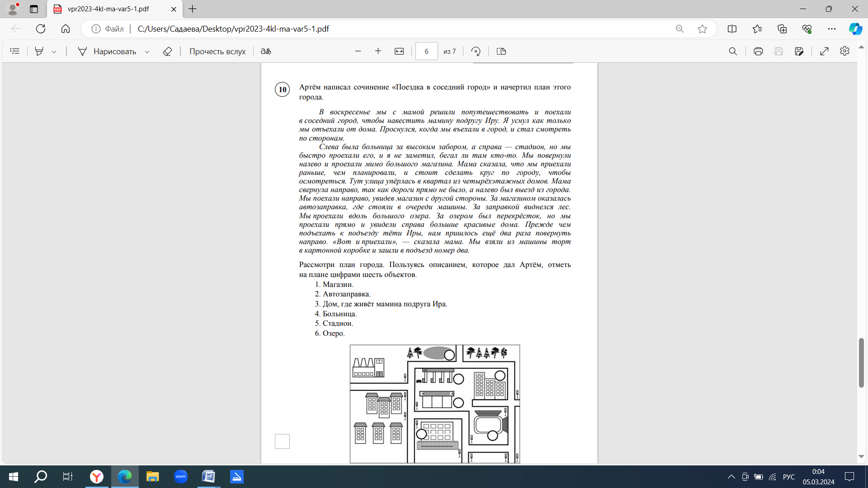
Task: Toggle Fit to width view
Action: click(x=399, y=52)
